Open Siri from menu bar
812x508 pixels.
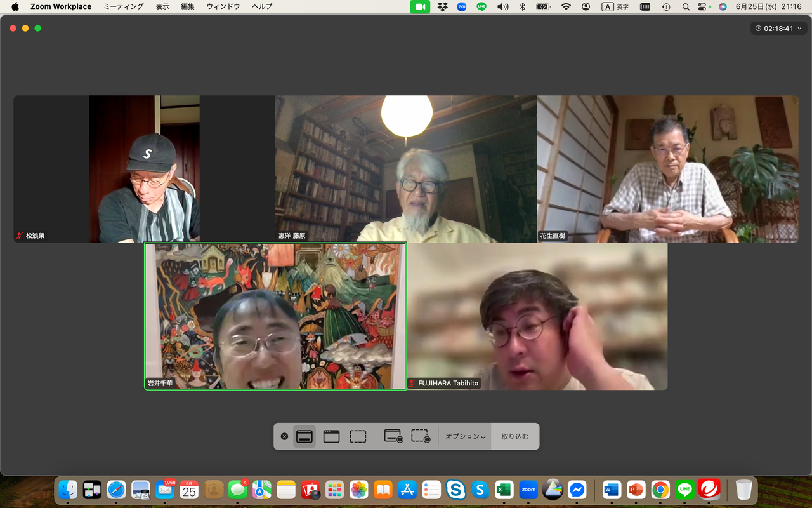(723, 6)
